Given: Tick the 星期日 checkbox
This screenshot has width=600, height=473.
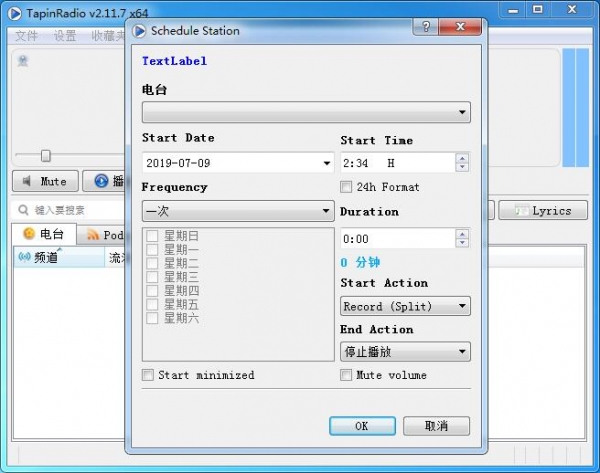Looking at the screenshot, I should click(x=152, y=236).
